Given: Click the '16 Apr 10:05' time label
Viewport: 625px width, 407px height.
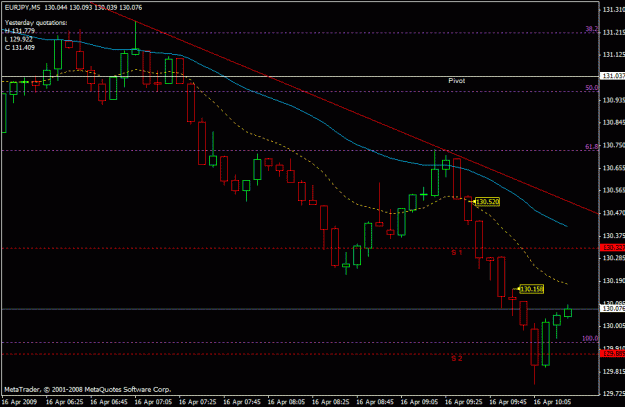Looking at the screenshot, I should click(552, 402).
